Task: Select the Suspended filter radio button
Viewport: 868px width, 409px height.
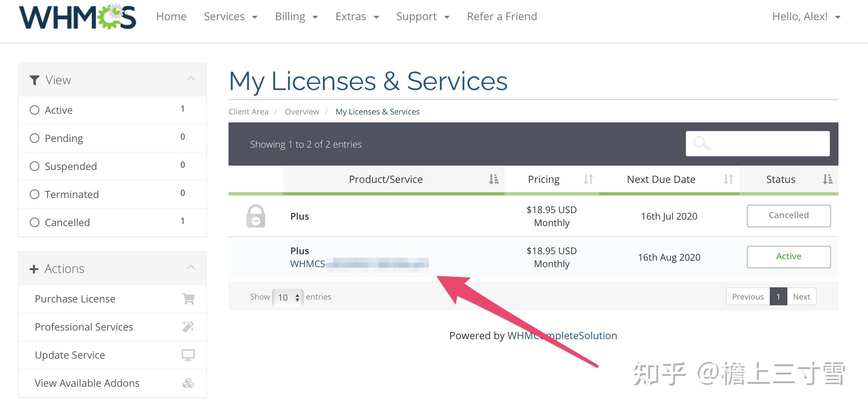Action: coord(35,166)
